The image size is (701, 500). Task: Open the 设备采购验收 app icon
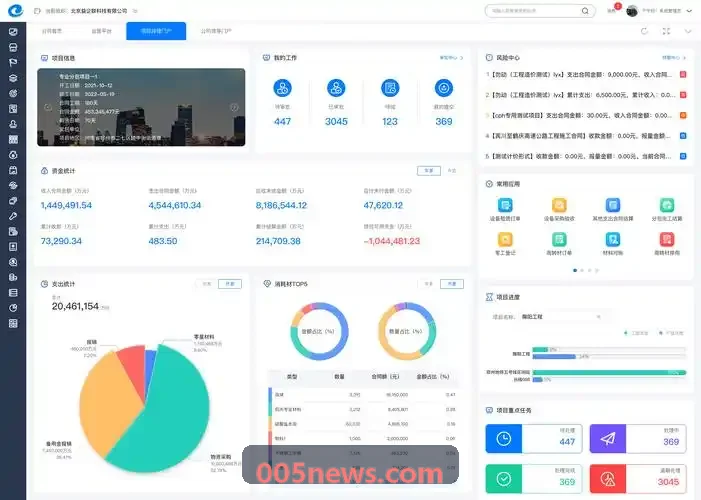559,205
